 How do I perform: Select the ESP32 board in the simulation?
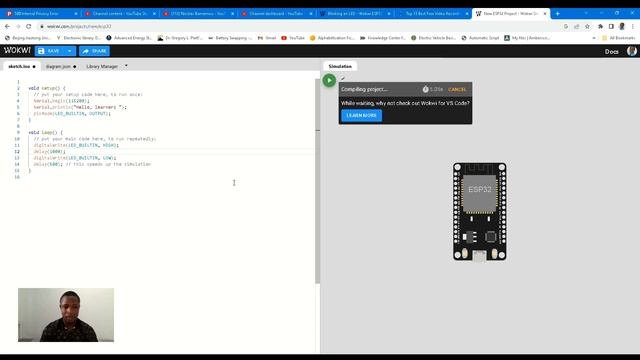click(x=480, y=211)
